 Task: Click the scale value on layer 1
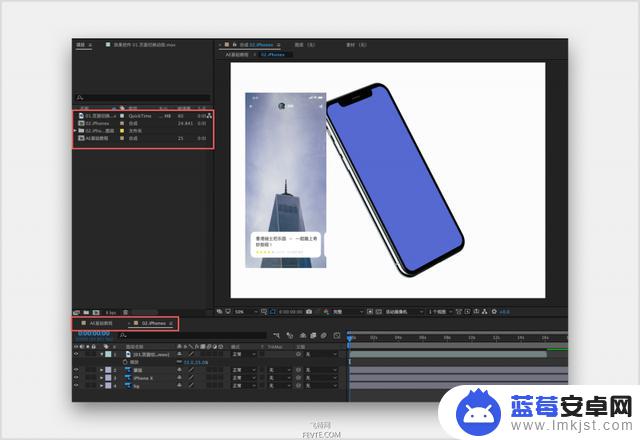click(x=198, y=362)
